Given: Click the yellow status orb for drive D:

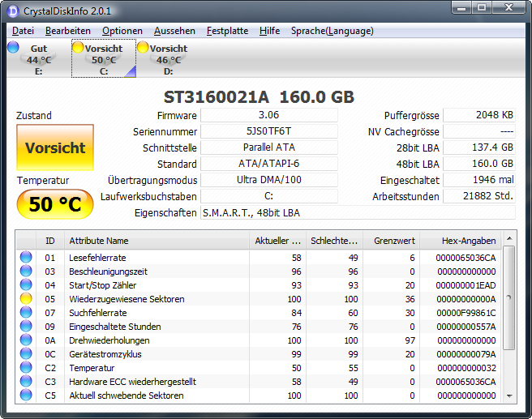Looking at the screenshot, I should 143,47.
